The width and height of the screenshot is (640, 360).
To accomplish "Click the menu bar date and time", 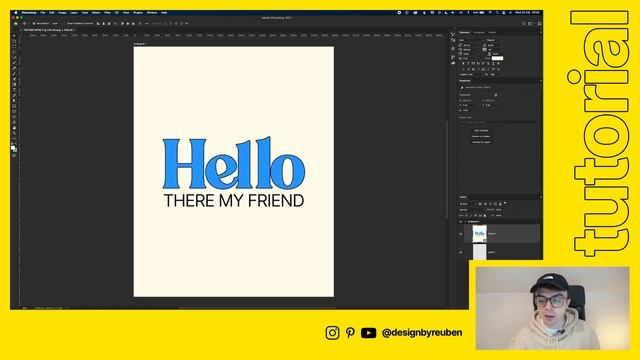I will [527, 13].
